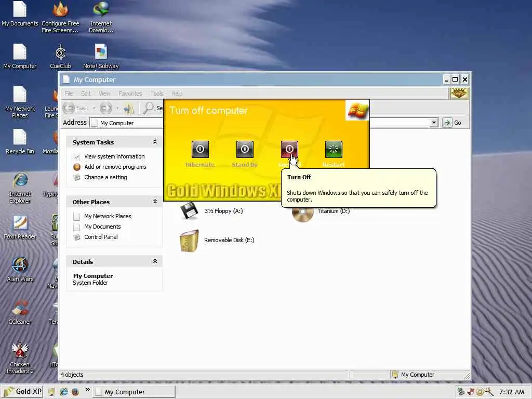
Task: Click the red Turn Off button
Action: coord(289,149)
